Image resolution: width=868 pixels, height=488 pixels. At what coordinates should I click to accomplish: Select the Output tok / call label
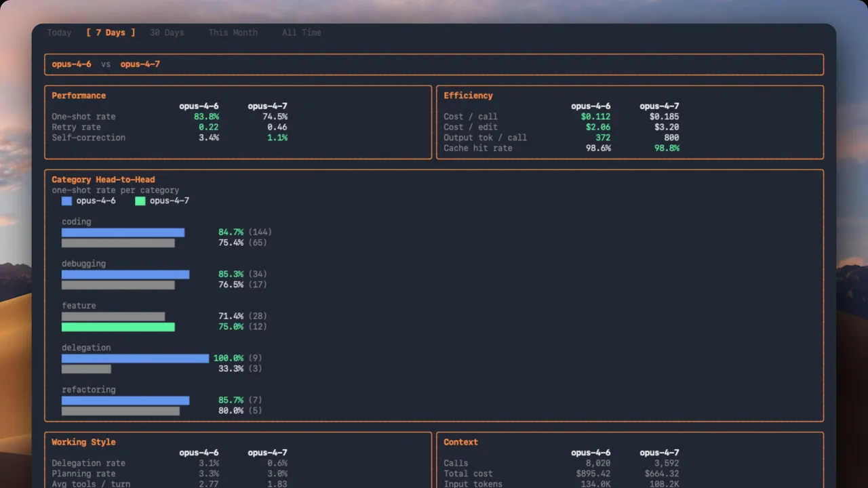[x=485, y=138]
